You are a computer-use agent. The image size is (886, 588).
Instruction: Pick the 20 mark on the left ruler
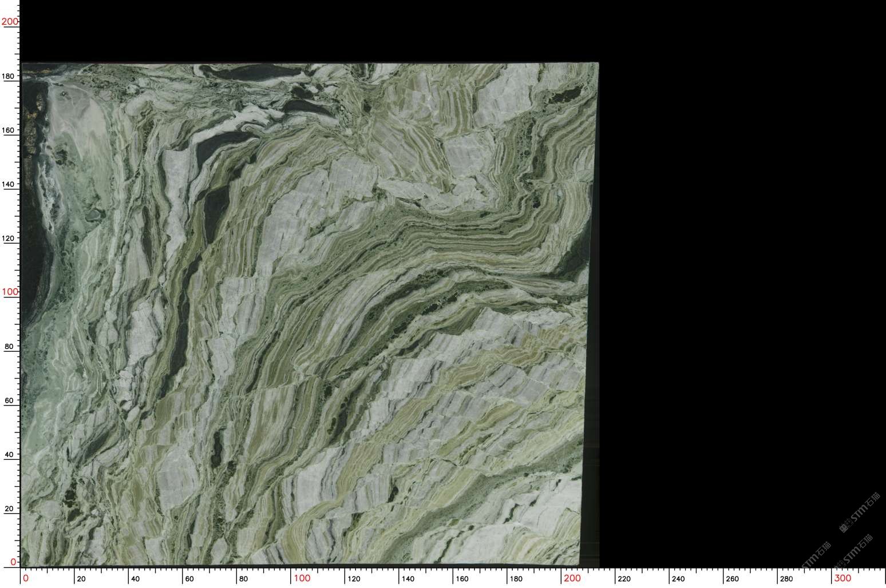pyautogui.click(x=10, y=508)
